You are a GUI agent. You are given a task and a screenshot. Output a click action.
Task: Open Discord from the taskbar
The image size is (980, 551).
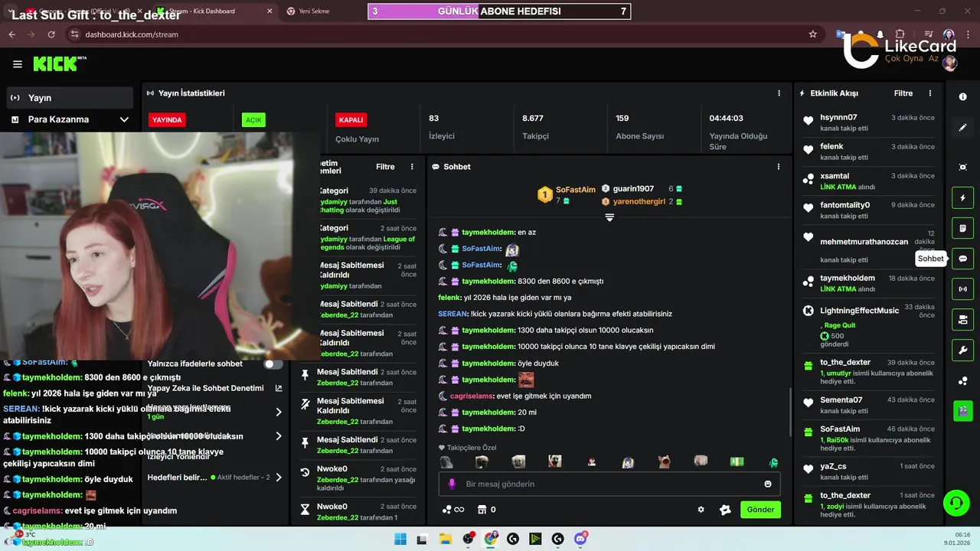580,539
